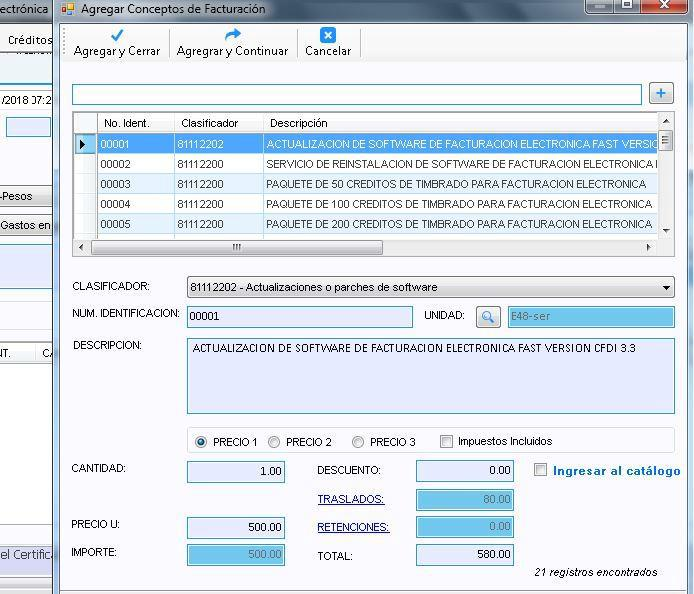This screenshot has width=694, height=594.
Task: Click the vertical scrollbar thumb of grid
Action: click(665, 141)
